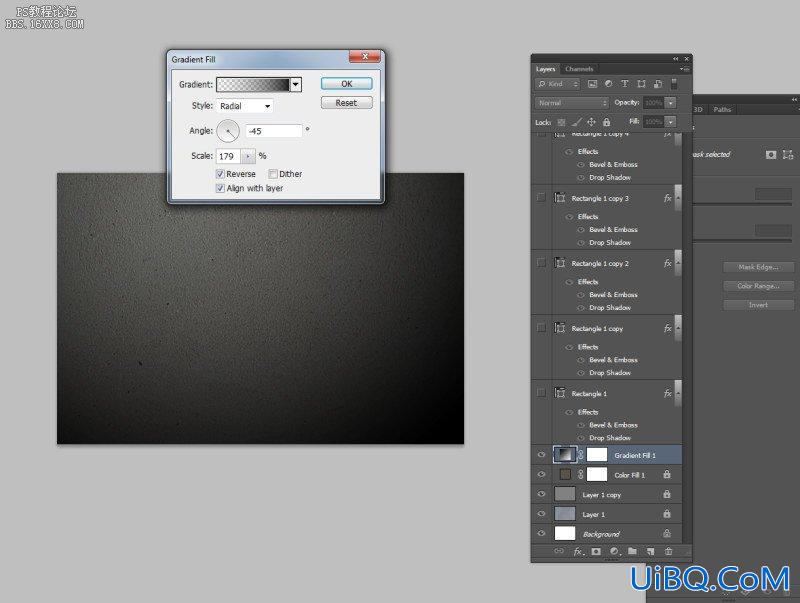Toggle visibility of Layer 1
Screen dimensions: 800x603
[x=541, y=514]
